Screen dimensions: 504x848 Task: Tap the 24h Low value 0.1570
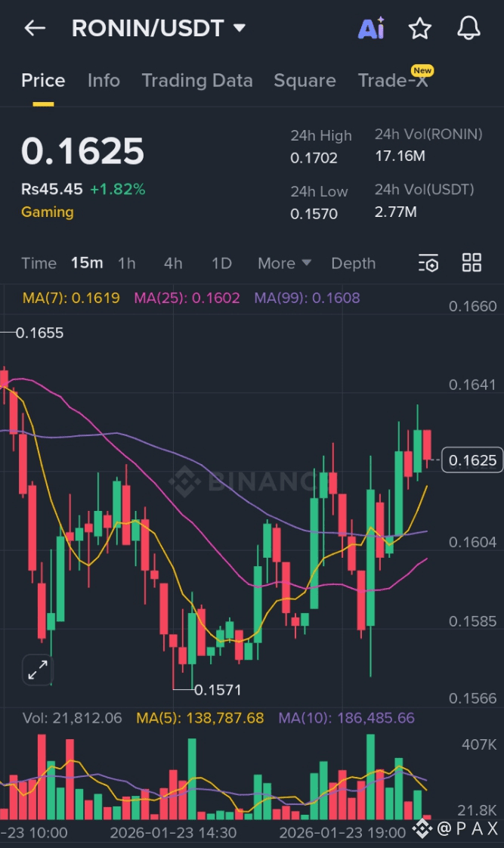point(314,214)
